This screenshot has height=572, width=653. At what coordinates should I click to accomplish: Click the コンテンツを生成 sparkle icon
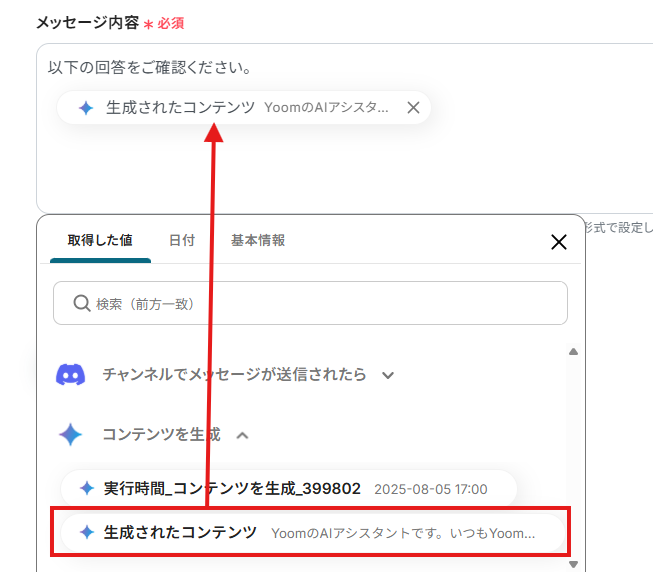click(70, 435)
